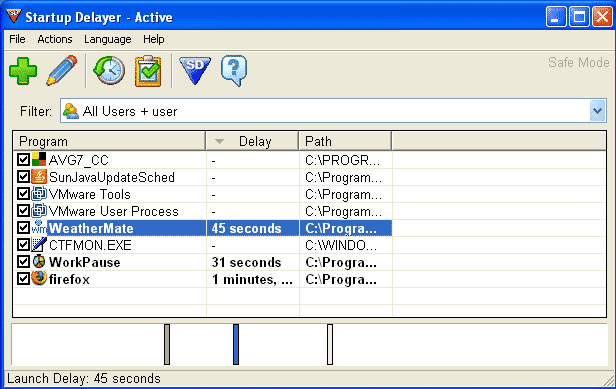Click the clipboard checkmark toolbar icon

(148, 71)
